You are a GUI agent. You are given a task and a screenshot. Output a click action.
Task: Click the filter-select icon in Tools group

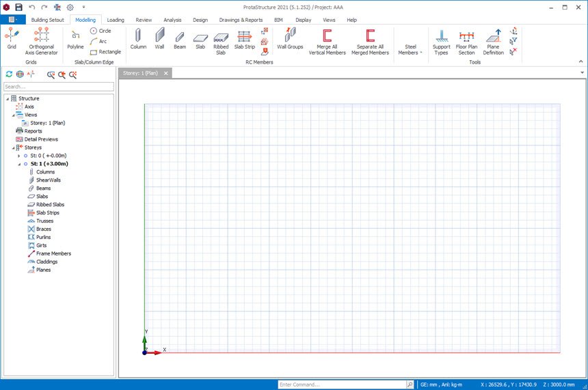point(513,41)
